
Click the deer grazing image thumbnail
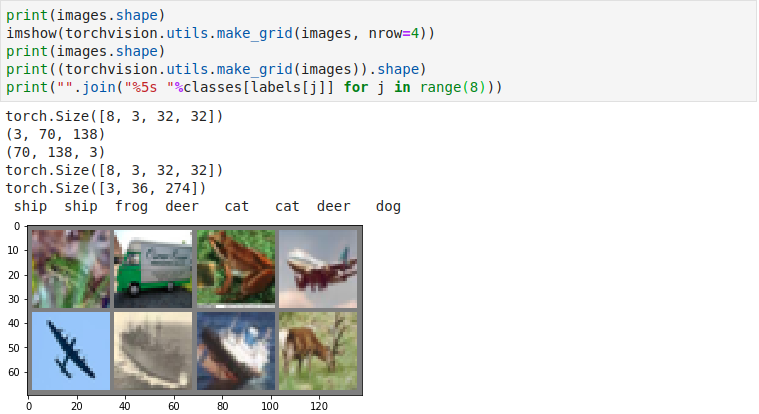pyautogui.click(x=318, y=351)
